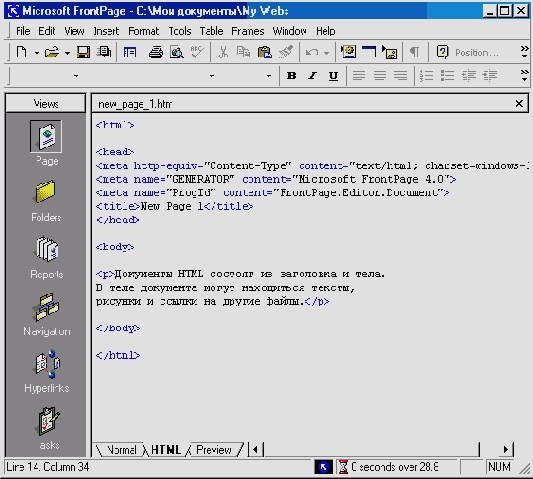
Task: Close new_page_1.htm with the X button
Action: click(519, 104)
